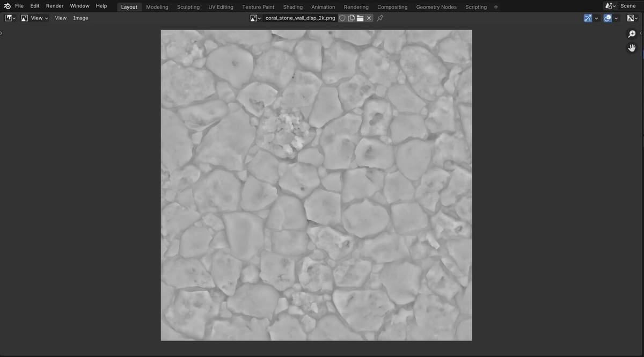Add a new workspace with plus icon
This screenshot has width=644, height=357.
(x=496, y=7)
